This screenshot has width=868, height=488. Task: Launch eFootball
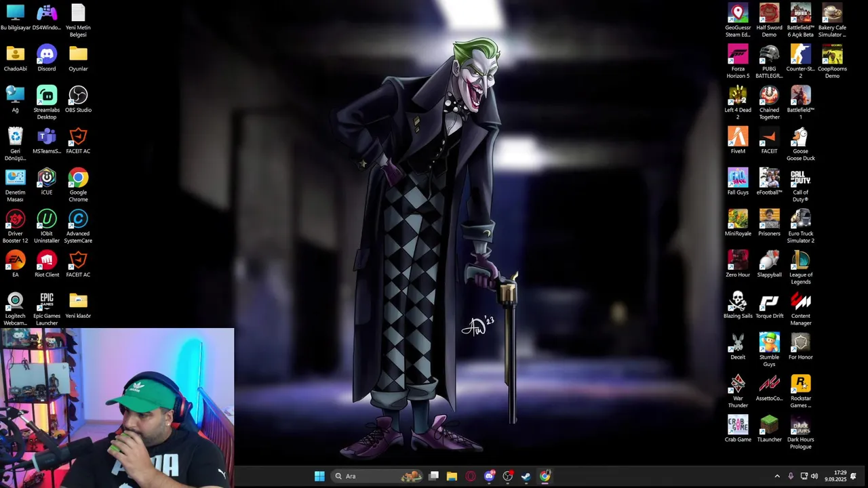[x=769, y=182]
